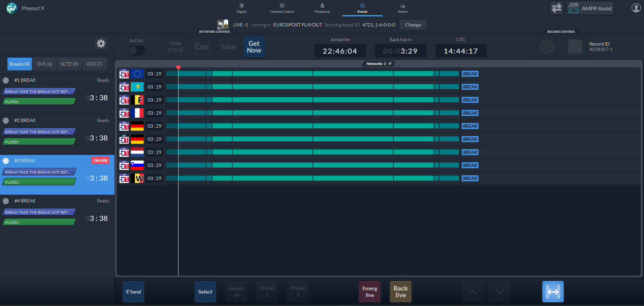Click the #4 BREAK status icon
This screenshot has height=306, width=644.
click(6, 201)
